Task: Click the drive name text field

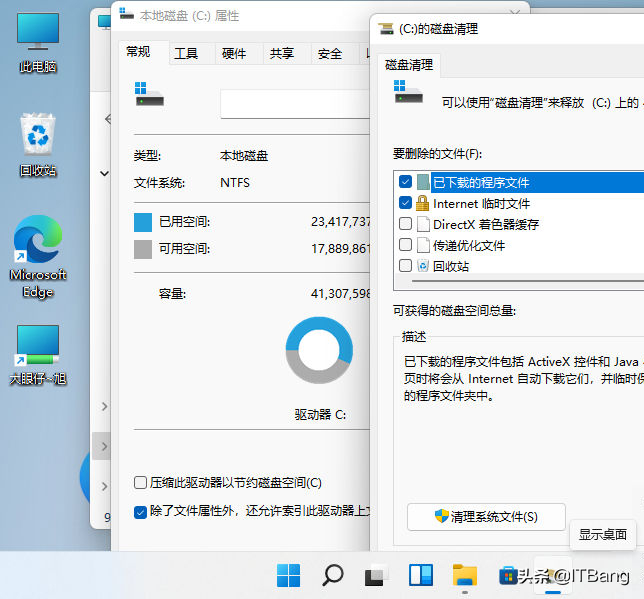Action: pos(295,104)
